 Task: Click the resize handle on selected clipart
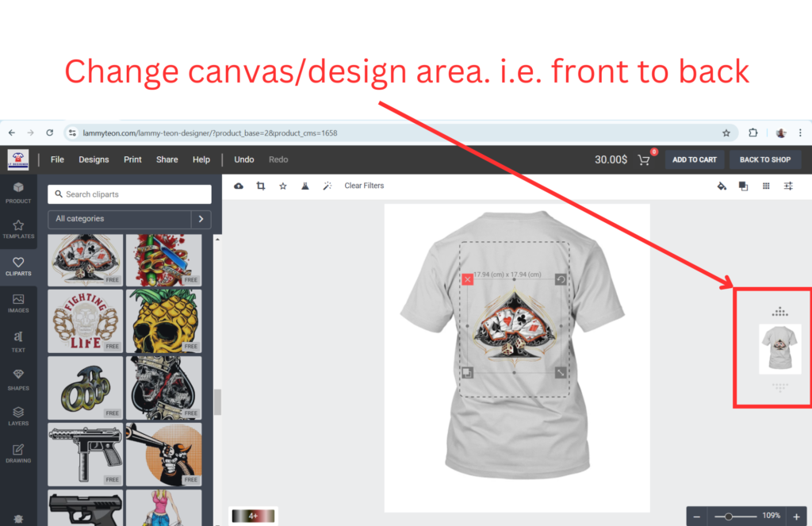pyautogui.click(x=561, y=373)
